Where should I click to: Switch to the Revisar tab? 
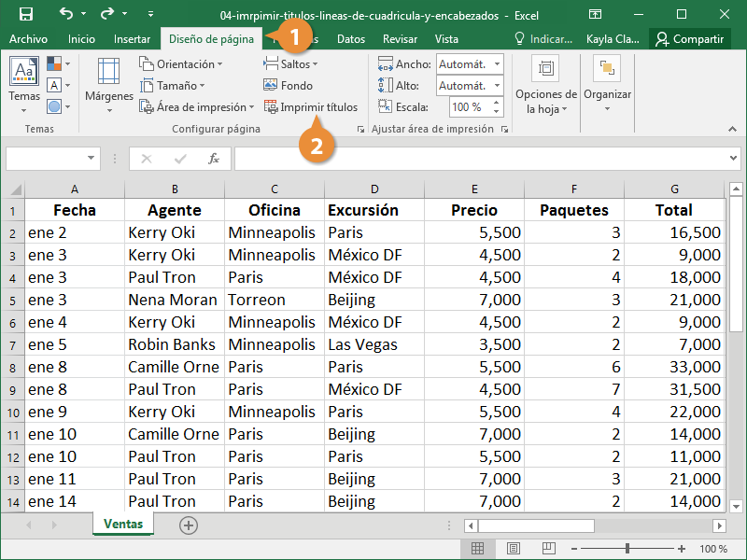coord(400,39)
